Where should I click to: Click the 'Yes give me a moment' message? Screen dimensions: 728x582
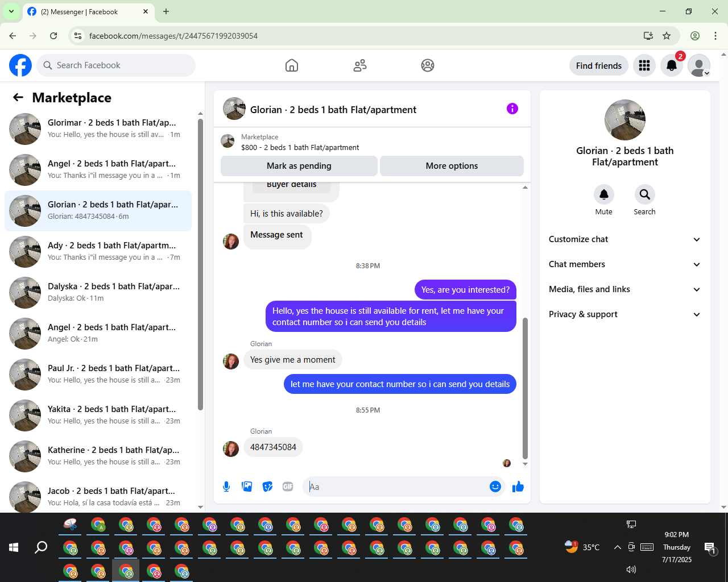pos(293,360)
